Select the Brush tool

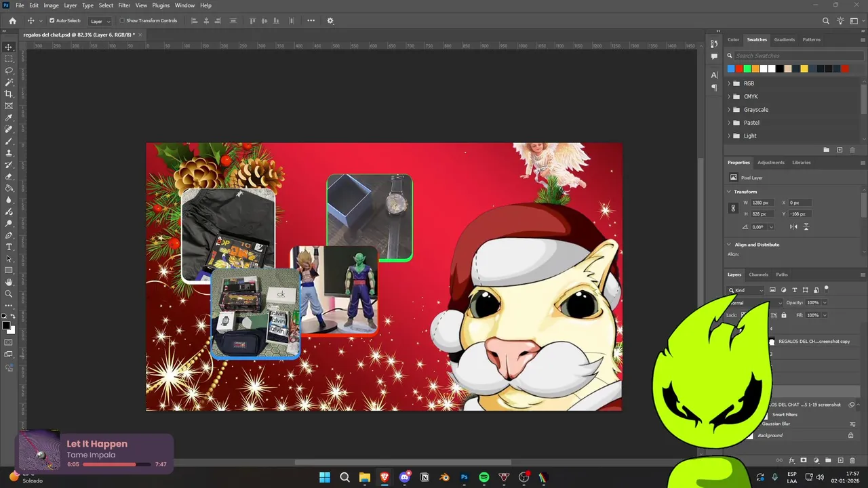coord(9,141)
